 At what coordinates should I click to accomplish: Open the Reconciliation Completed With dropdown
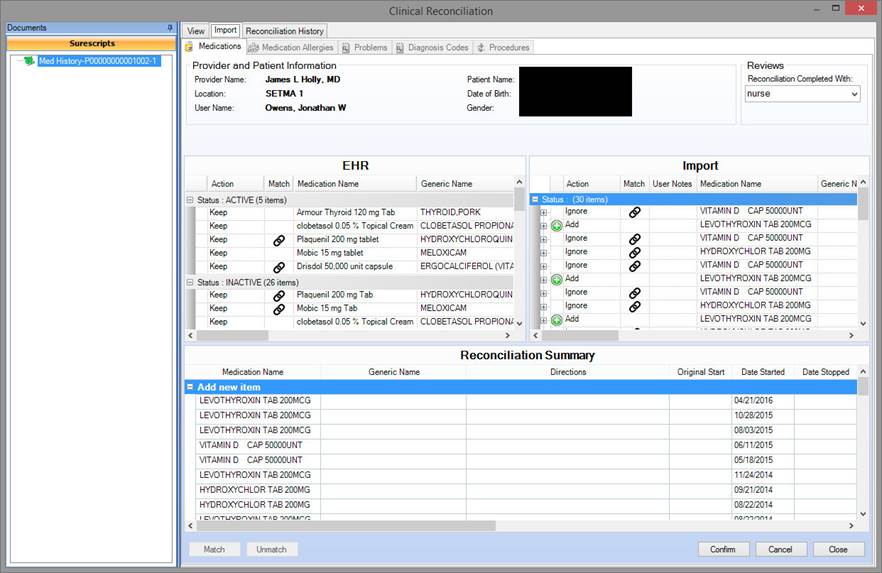[x=854, y=94]
